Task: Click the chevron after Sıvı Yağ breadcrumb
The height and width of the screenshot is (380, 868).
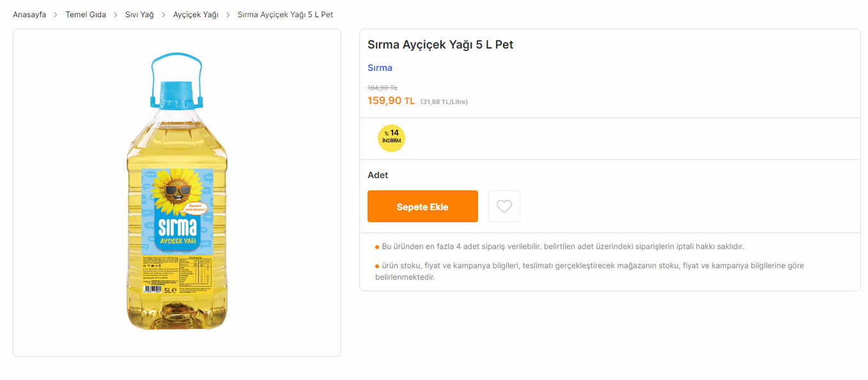Action: [x=164, y=15]
